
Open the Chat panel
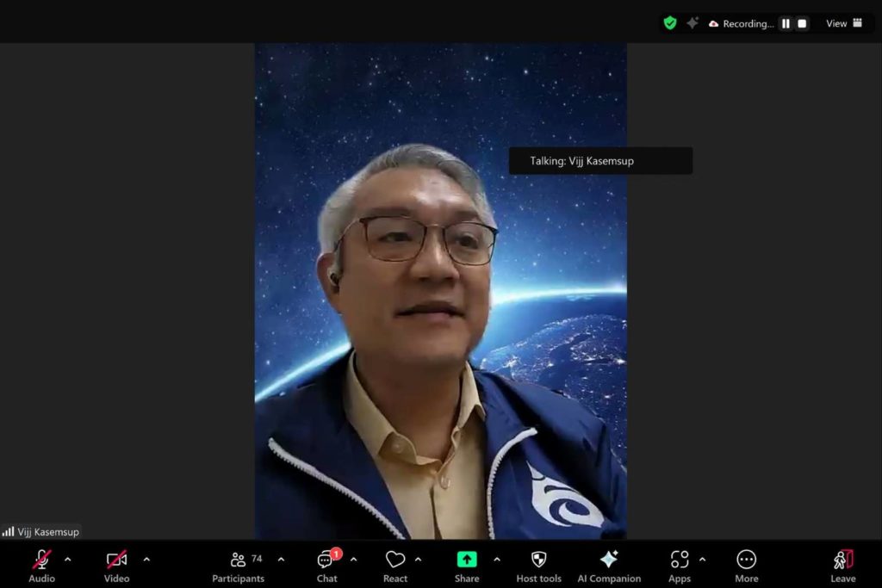tap(327, 566)
